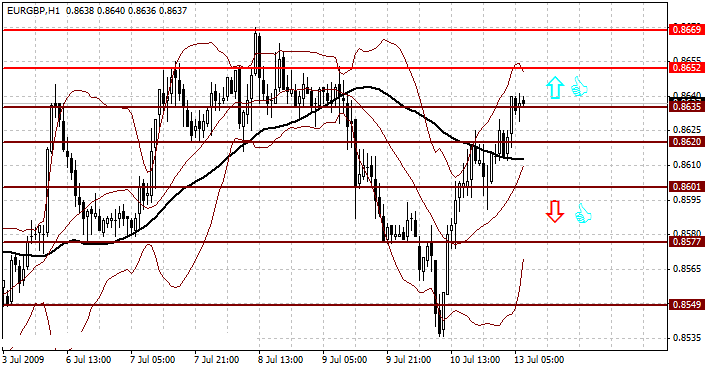The height and width of the screenshot is (367, 705).
Task: Select the 0.8577 price level label
Action: tap(686, 242)
